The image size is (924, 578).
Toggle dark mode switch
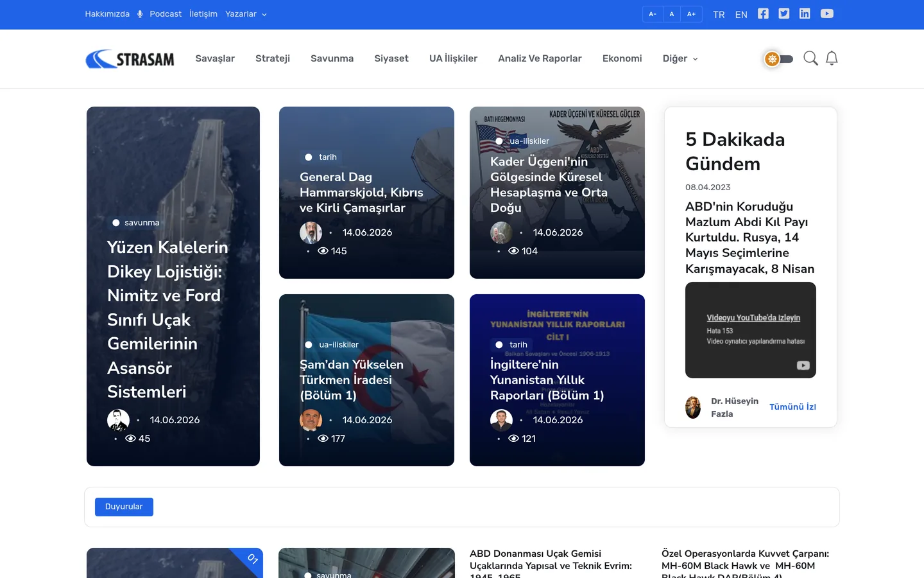pos(778,59)
